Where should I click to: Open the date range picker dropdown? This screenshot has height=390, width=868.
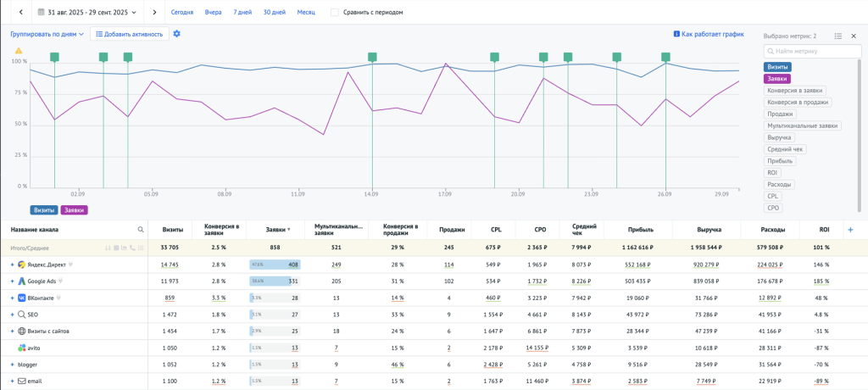click(88, 13)
